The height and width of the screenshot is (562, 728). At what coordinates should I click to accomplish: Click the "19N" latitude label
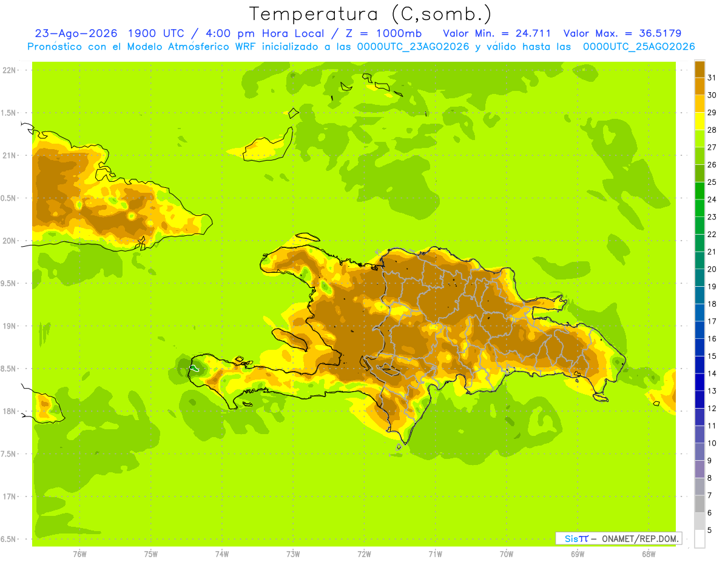9,326
